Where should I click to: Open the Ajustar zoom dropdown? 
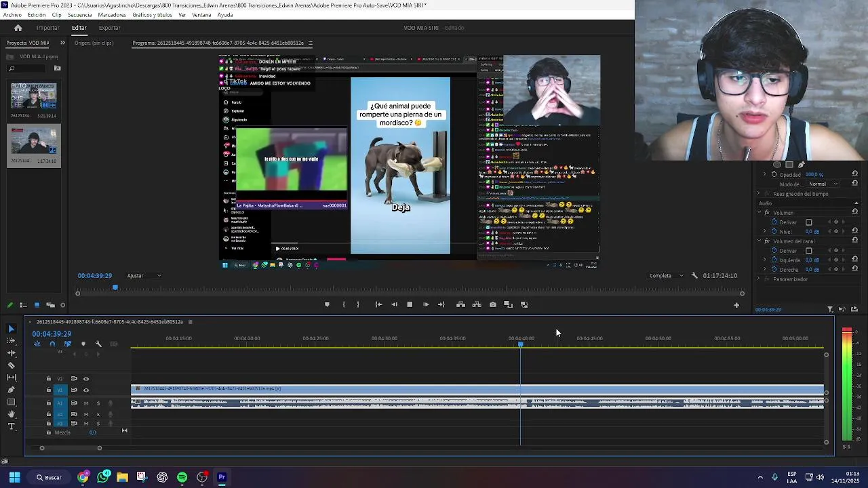coord(144,276)
